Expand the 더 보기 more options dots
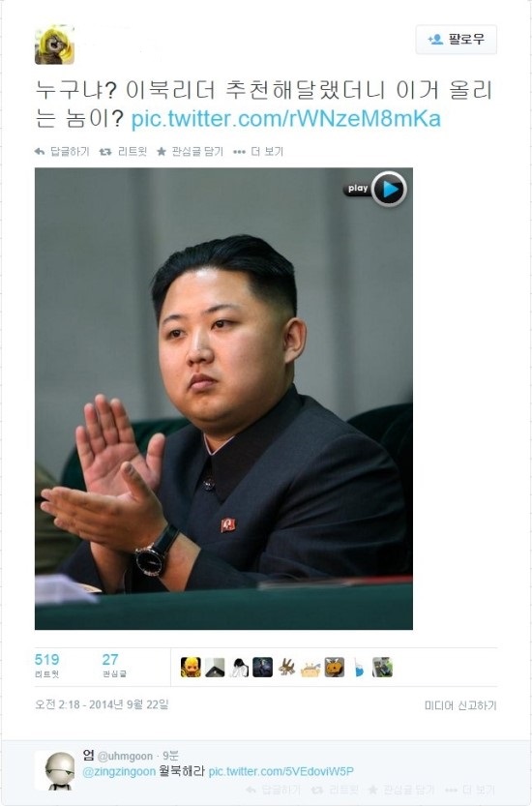 [239, 152]
